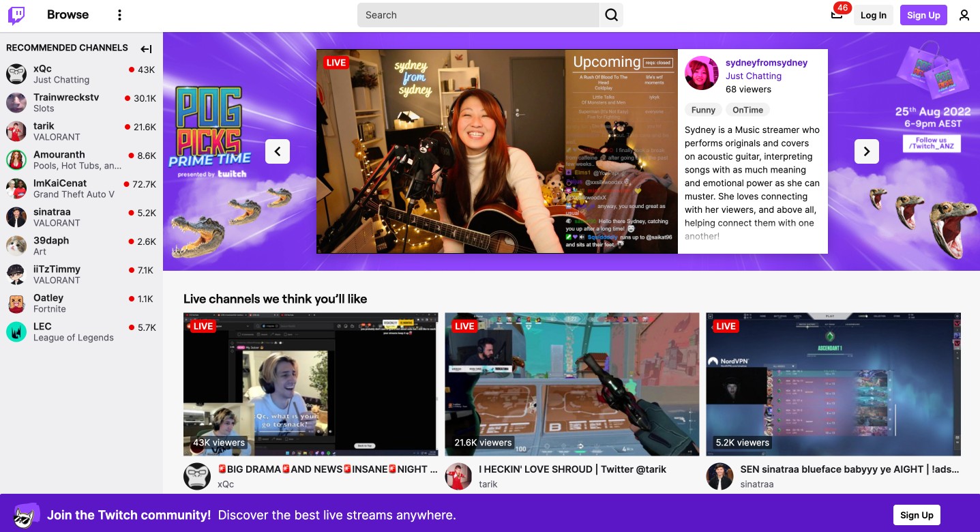Click the Browse navigation item
980x532 pixels.
[x=68, y=15]
